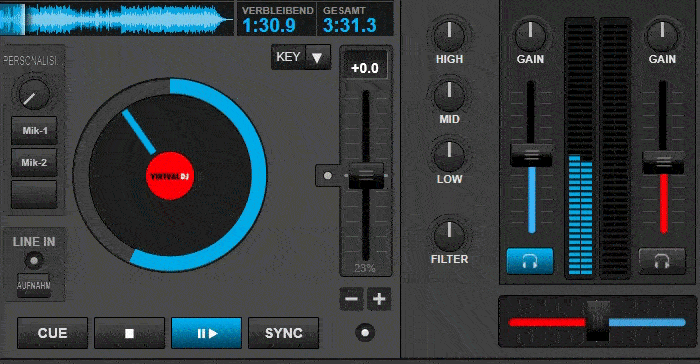Click the Aufnahme record button under LINE IN

pos(34,285)
